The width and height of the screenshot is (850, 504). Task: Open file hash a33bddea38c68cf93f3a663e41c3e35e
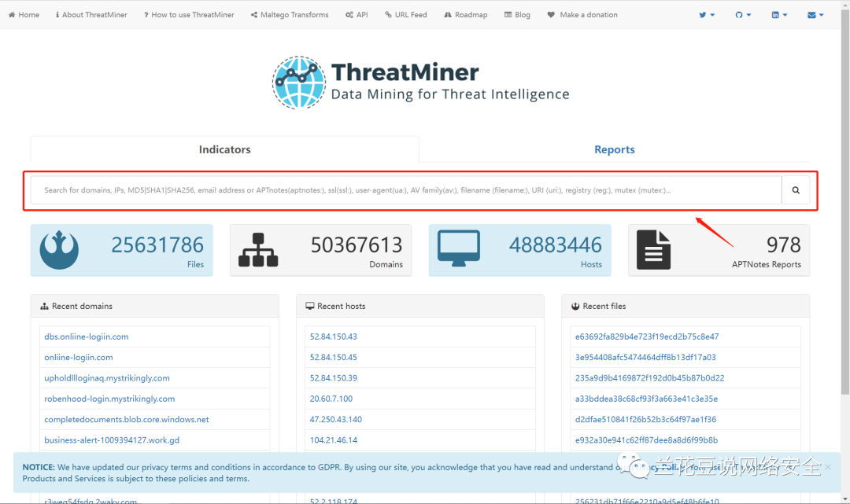[x=646, y=399]
